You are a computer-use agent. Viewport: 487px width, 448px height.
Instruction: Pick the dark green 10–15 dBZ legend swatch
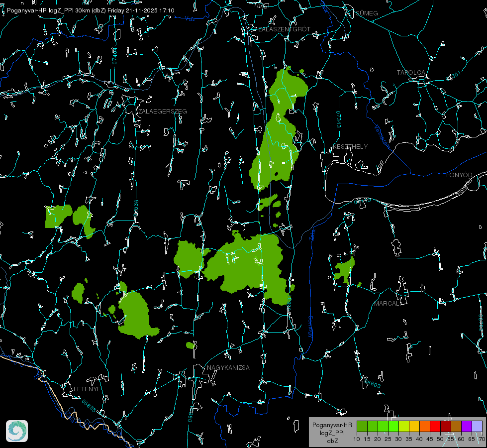[x=362, y=426]
